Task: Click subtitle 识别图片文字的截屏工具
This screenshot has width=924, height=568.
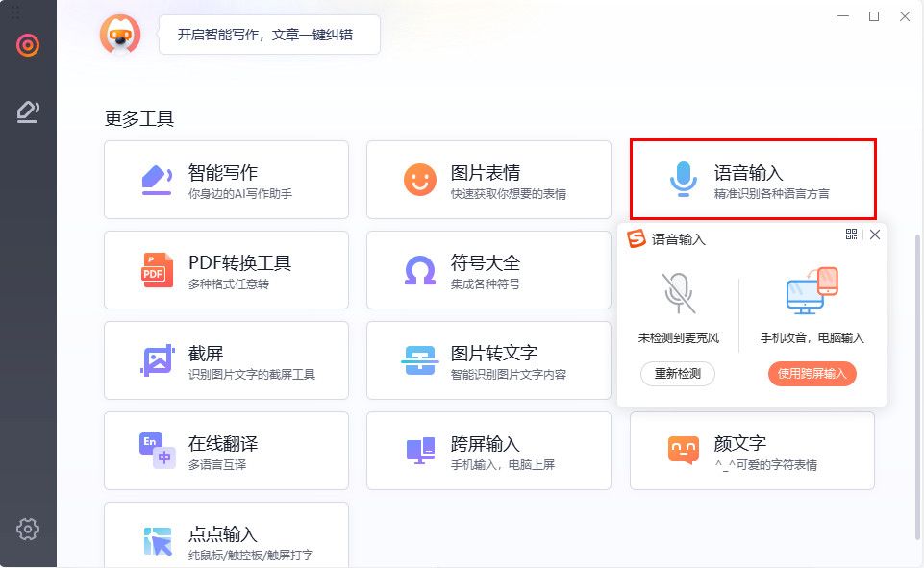Action: pyautogui.click(x=252, y=374)
